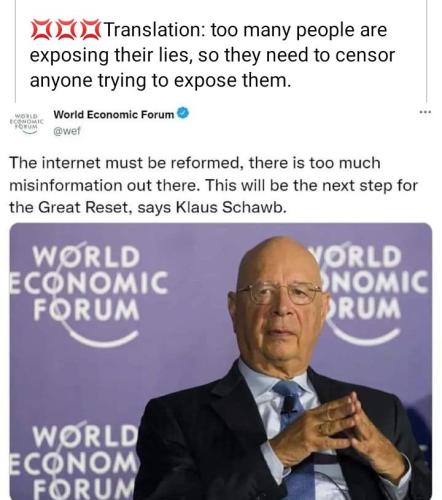Viewport: 442px width, 500px height.
Task: Click the third red anger symbol emoji
Action: (x=89, y=30)
